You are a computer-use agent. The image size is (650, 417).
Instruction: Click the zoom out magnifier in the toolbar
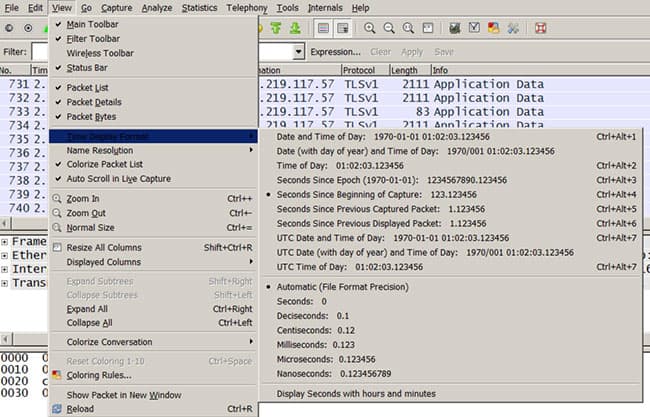click(x=389, y=28)
